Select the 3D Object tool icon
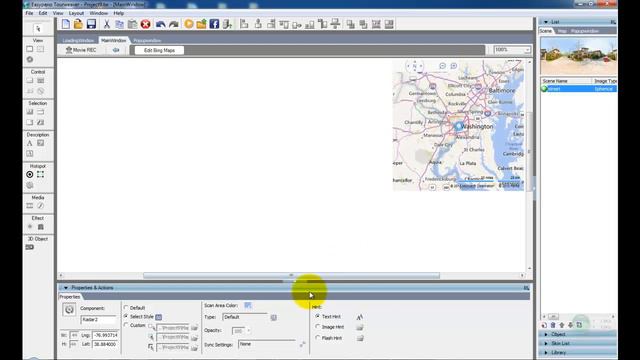This screenshot has width=640, height=360. [x=30, y=247]
